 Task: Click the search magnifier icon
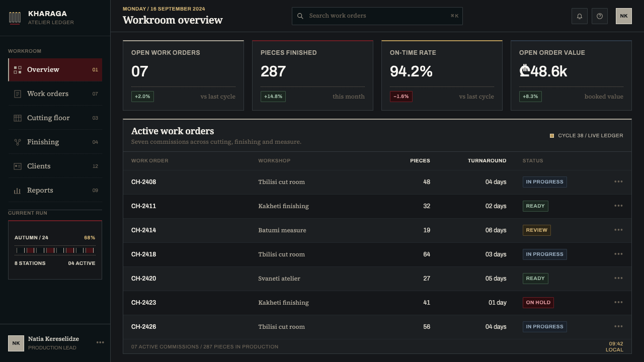tap(300, 16)
